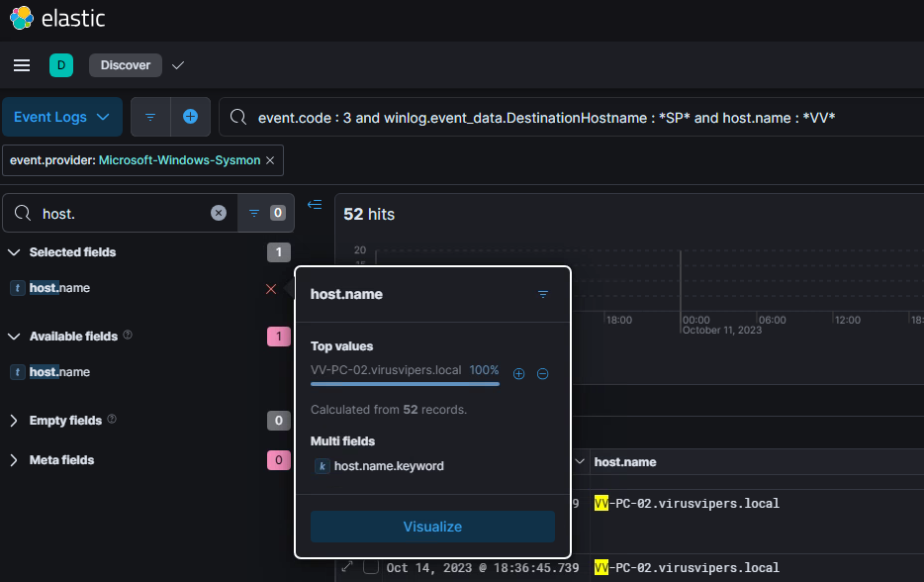Click the filter-for-field icon in host.name popup
The height and width of the screenshot is (582, 924).
click(543, 294)
